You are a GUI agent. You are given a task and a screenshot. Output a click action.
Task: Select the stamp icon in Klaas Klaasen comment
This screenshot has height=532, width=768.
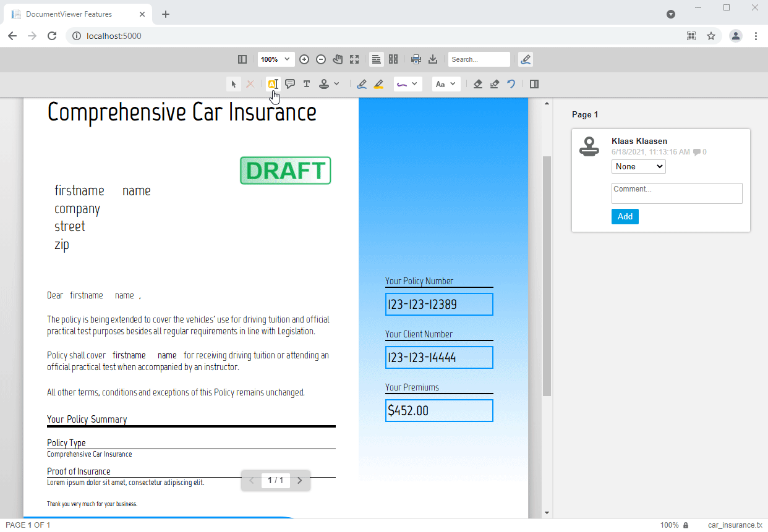tap(589, 146)
